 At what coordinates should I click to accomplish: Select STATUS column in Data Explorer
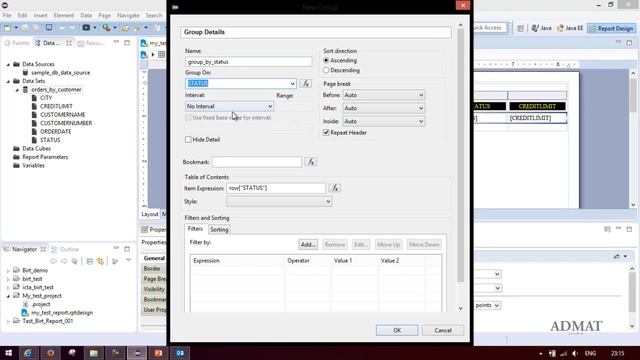click(50, 140)
